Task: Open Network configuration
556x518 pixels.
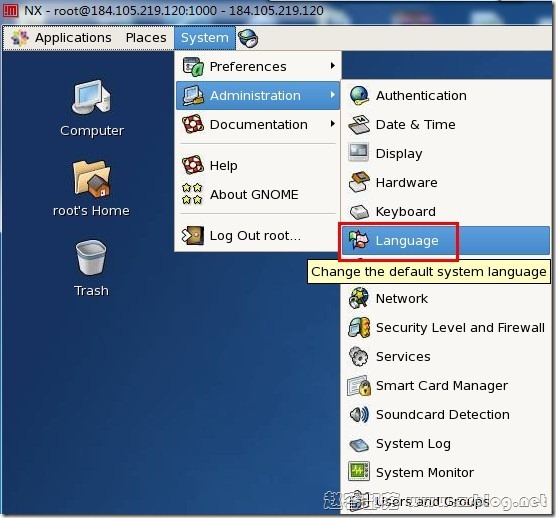Action: click(445, 299)
